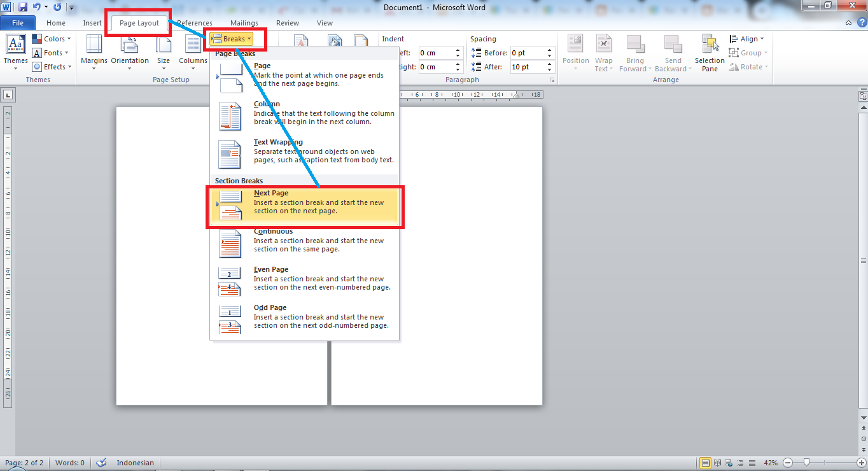
Task: Switch to the Mailings tab
Action: (244, 23)
